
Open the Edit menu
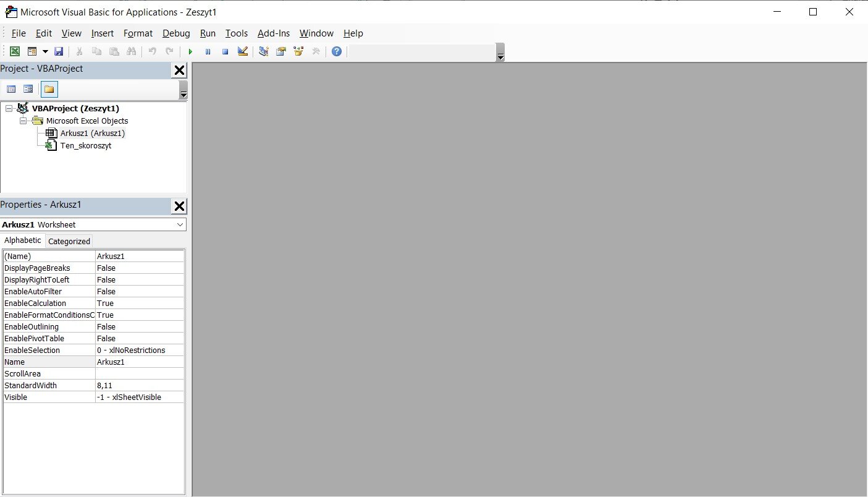[x=44, y=33]
